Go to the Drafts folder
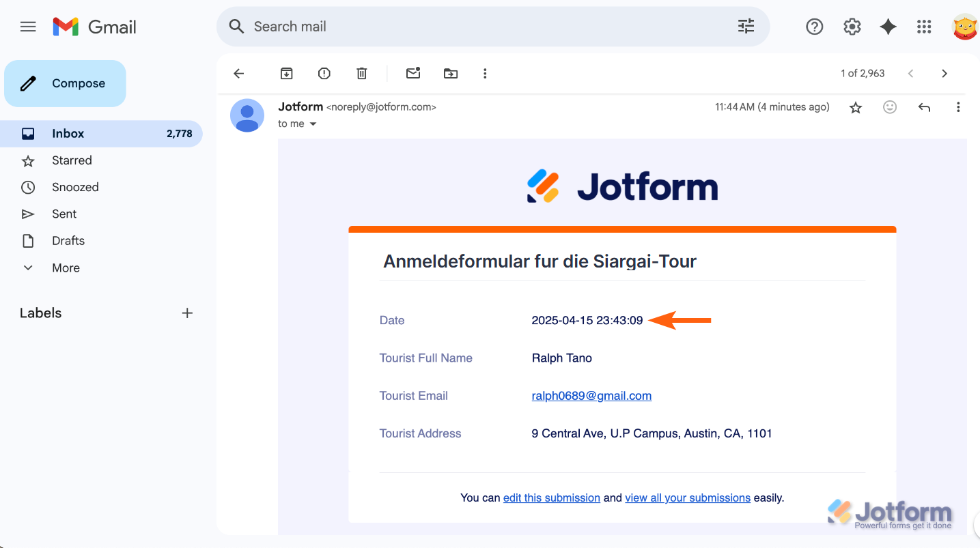 tap(68, 241)
